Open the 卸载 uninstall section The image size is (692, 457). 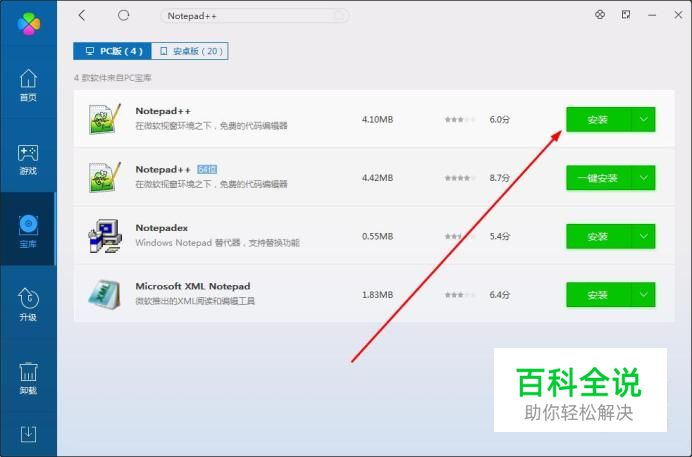coord(28,378)
